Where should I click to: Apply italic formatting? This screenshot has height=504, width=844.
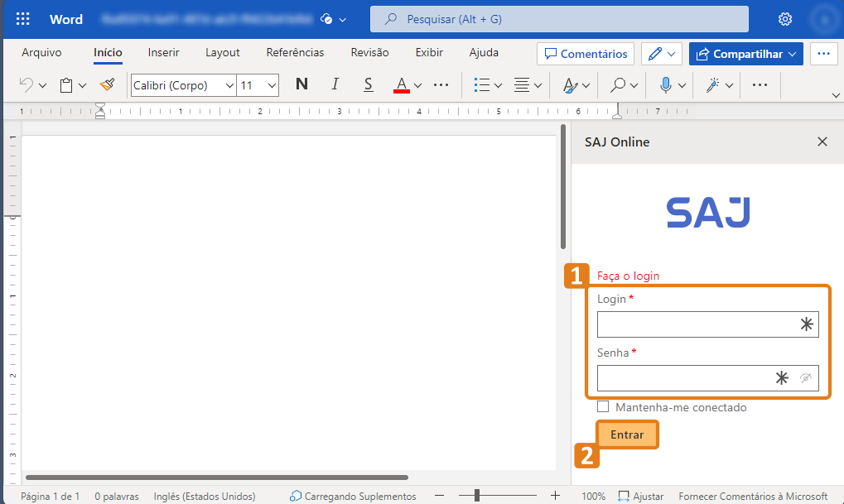pyautogui.click(x=335, y=84)
